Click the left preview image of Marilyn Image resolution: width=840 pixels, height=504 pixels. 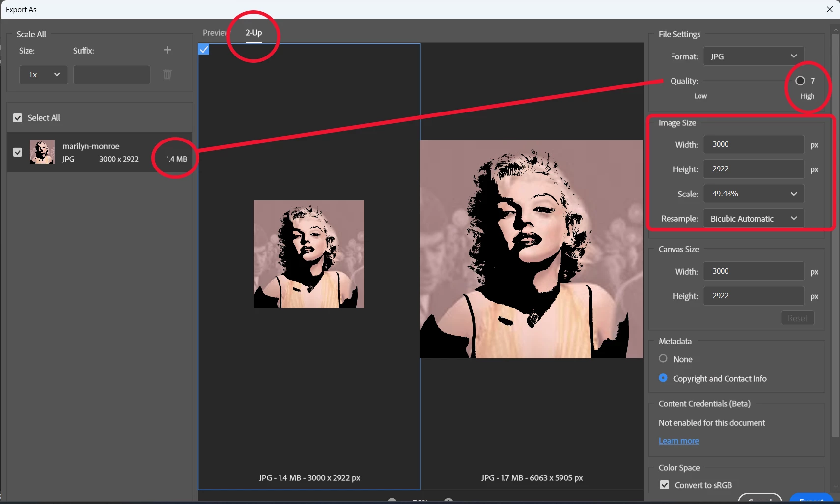(x=309, y=254)
